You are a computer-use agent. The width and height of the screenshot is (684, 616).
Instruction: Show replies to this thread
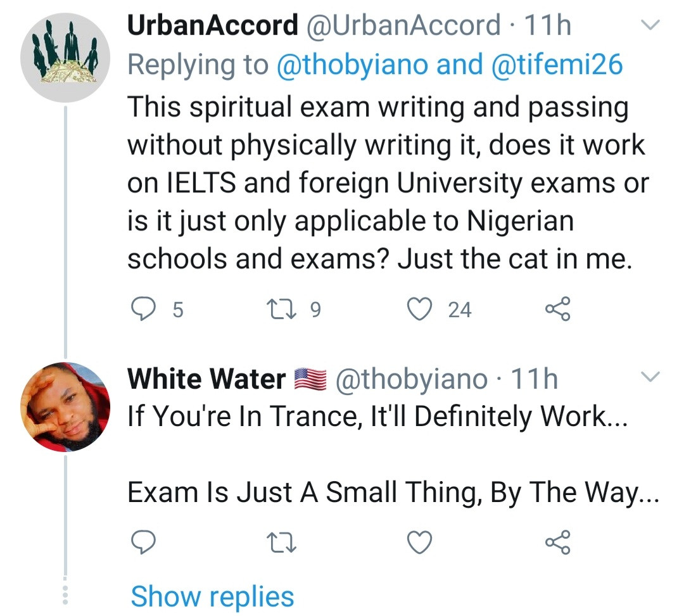[212, 596]
